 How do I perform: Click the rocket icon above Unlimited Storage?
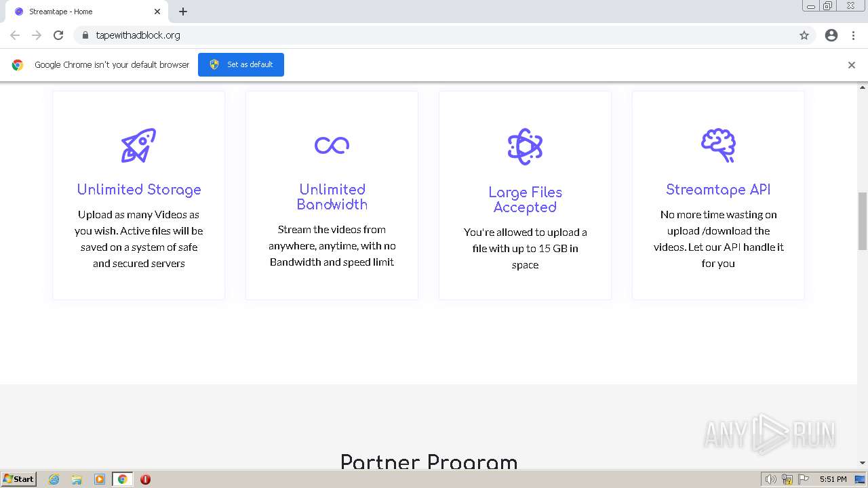pyautogui.click(x=138, y=145)
